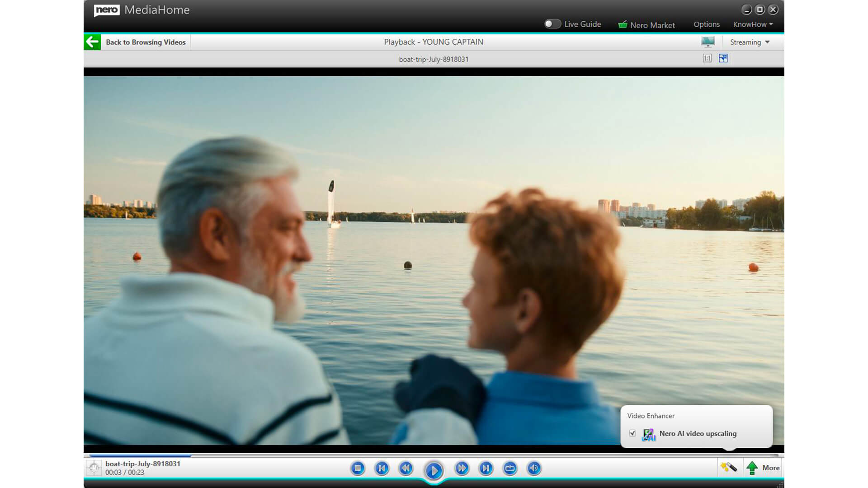Click the streaming monitor device icon

click(708, 42)
